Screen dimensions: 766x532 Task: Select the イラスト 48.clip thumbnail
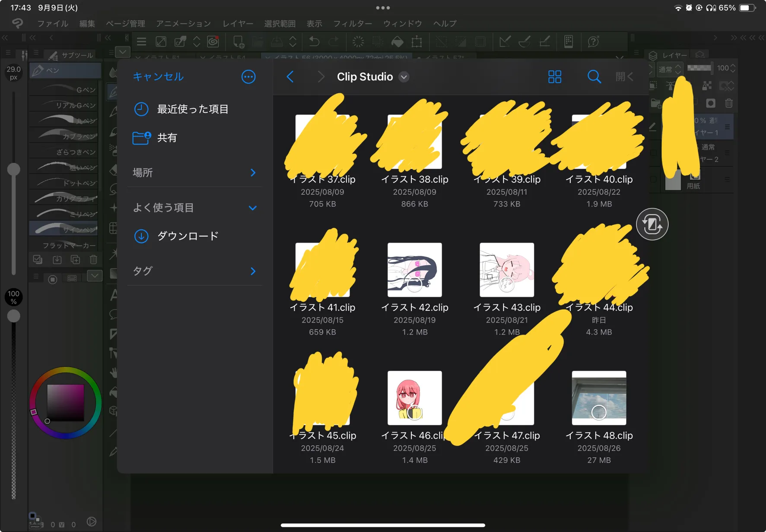coord(599,398)
